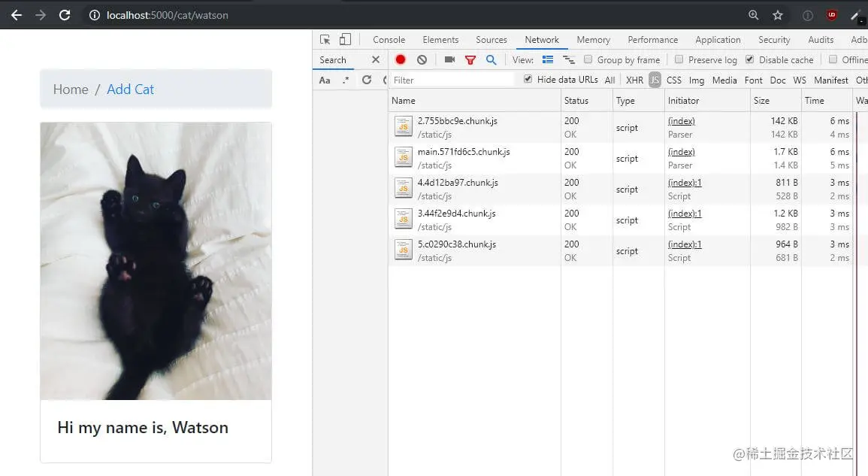868x476 pixels.
Task: Uncheck Hide data URLs
Action: [528, 79]
